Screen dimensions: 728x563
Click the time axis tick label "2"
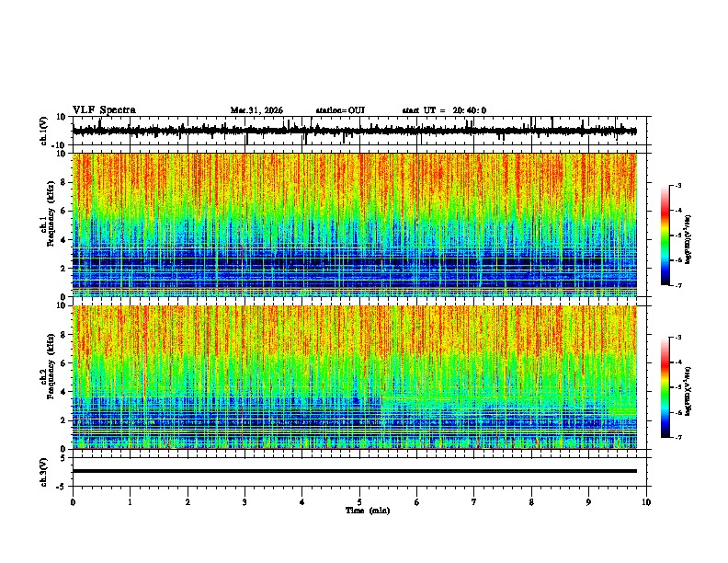click(188, 502)
